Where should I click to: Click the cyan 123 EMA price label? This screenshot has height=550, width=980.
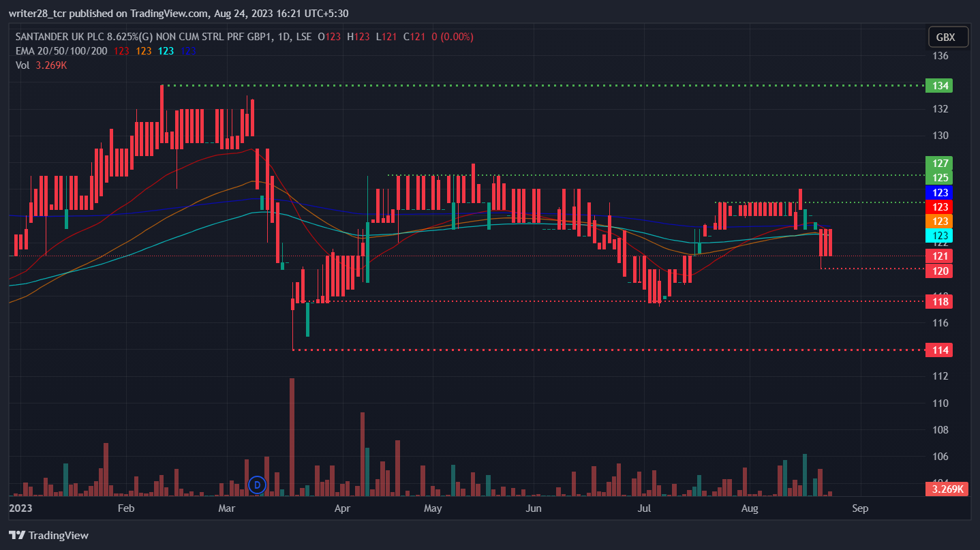pyautogui.click(x=938, y=235)
